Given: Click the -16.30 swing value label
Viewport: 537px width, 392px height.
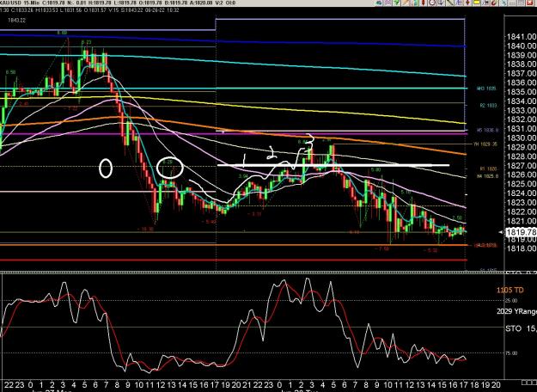Looking at the screenshot, I should pyautogui.click(x=145, y=230).
